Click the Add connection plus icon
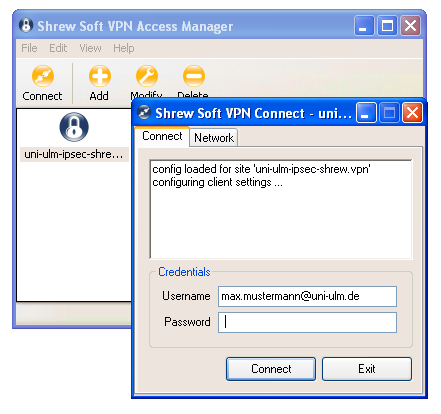 coord(99,76)
